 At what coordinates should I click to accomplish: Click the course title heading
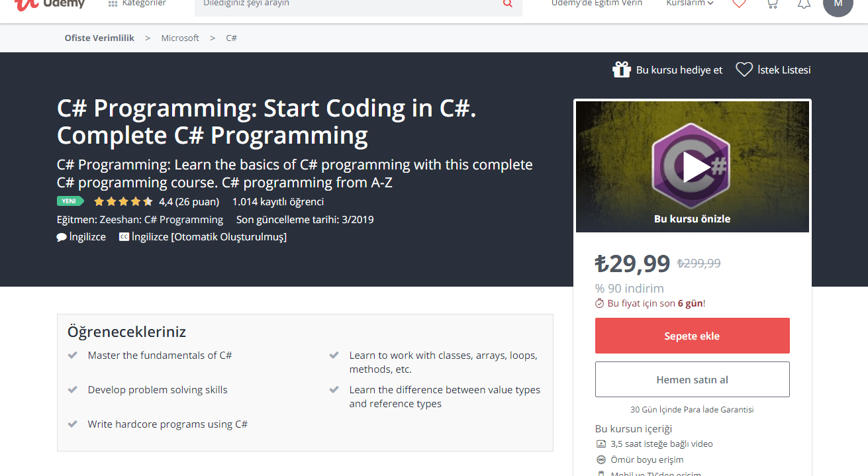pyautogui.click(x=267, y=121)
